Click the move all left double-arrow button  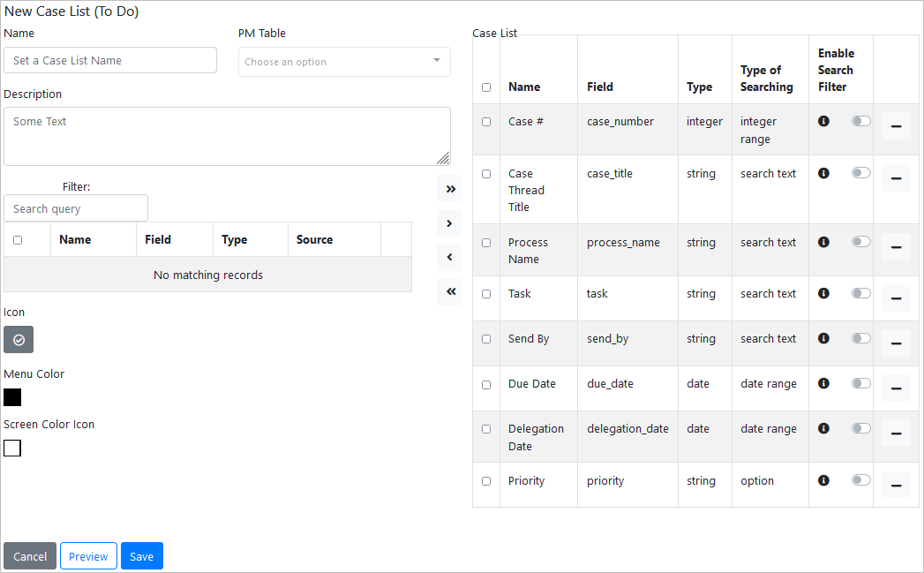point(449,291)
